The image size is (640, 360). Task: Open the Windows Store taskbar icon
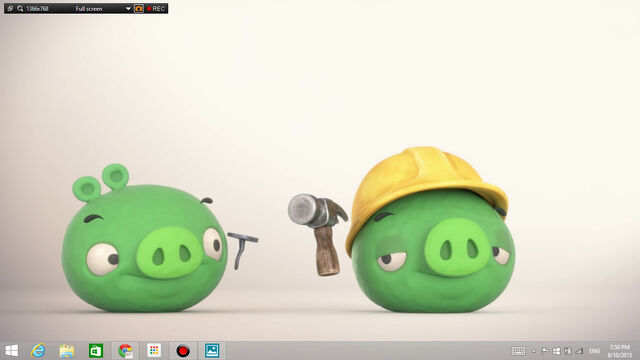(x=96, y=351)
